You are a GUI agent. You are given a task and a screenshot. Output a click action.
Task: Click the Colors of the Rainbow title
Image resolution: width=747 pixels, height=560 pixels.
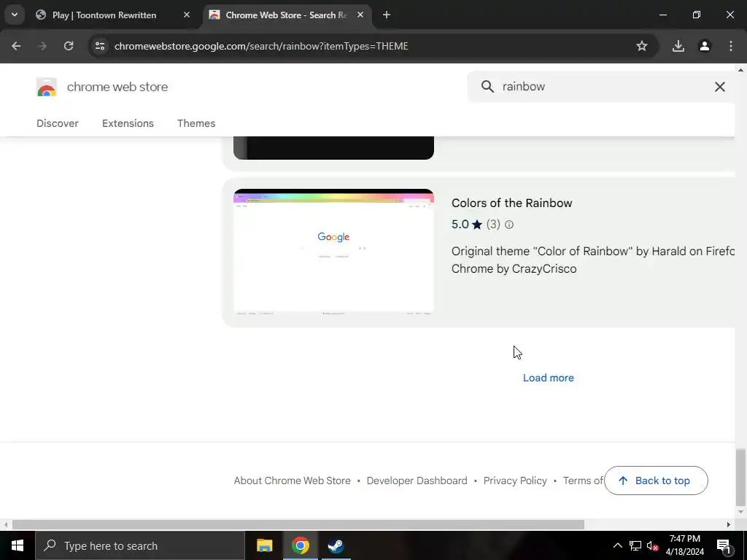[x=511, y=203]
